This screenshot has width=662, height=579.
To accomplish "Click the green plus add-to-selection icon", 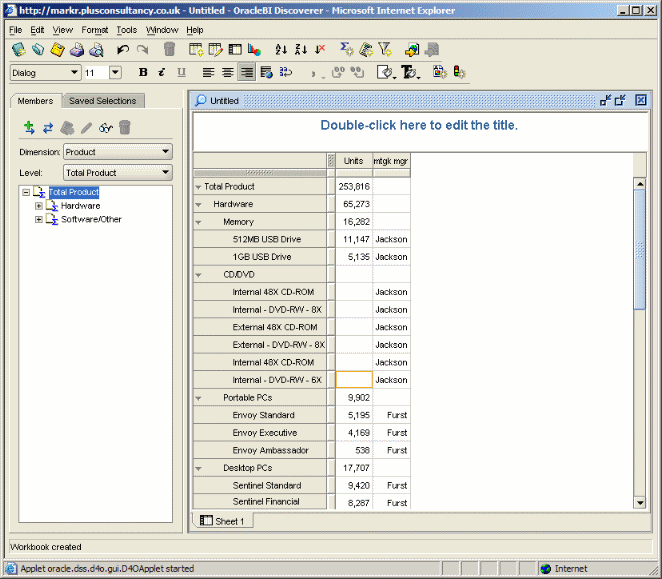I will coord(29,127).
